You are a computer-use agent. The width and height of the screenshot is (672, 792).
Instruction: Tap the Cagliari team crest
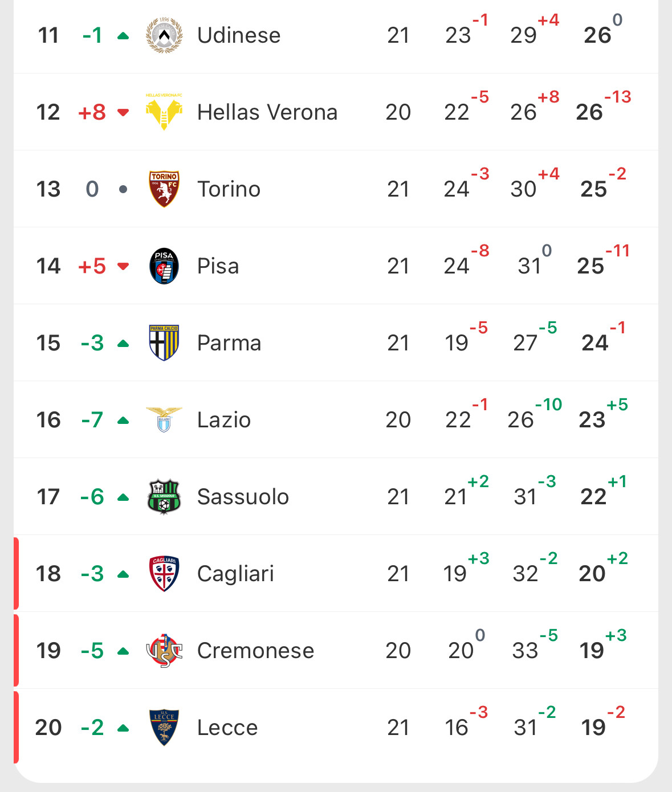(x=164, y=574)
